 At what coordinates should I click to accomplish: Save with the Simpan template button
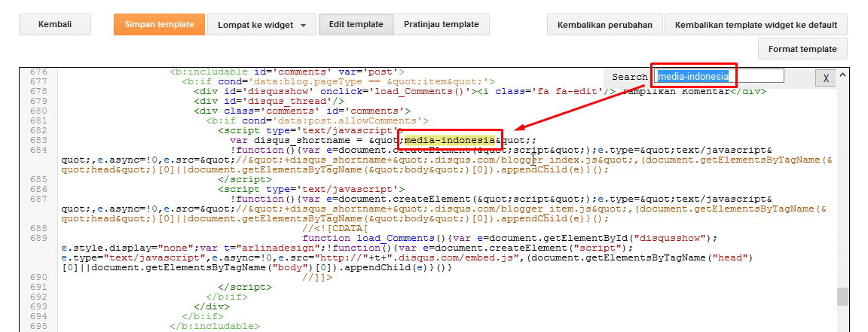159,24
